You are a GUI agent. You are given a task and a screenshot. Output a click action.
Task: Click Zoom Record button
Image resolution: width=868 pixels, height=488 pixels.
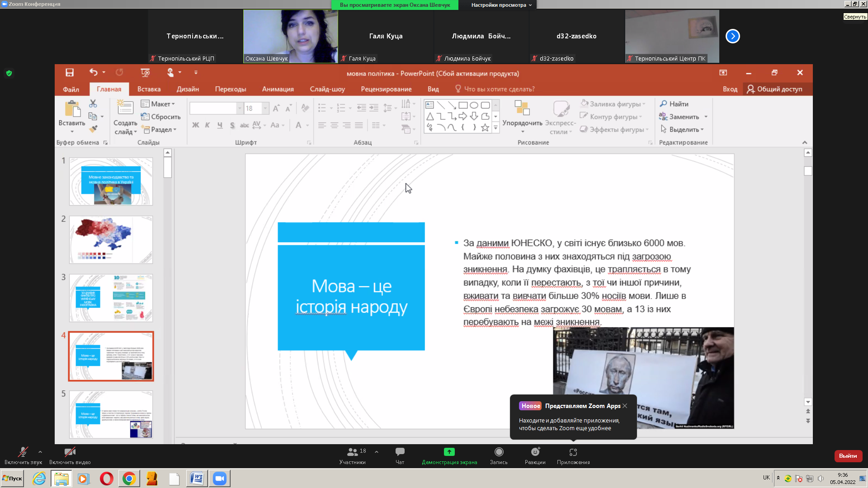click(x=499, y=455)
